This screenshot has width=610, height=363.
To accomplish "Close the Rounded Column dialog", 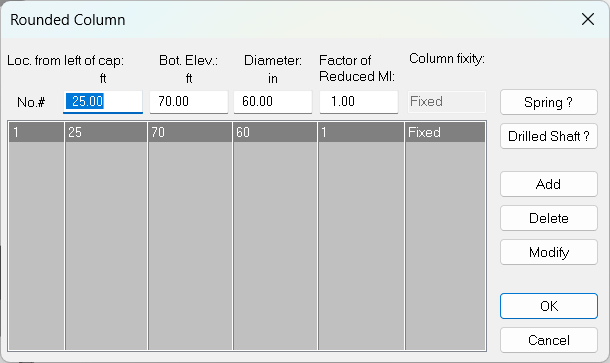I will (x=587, y=19).
